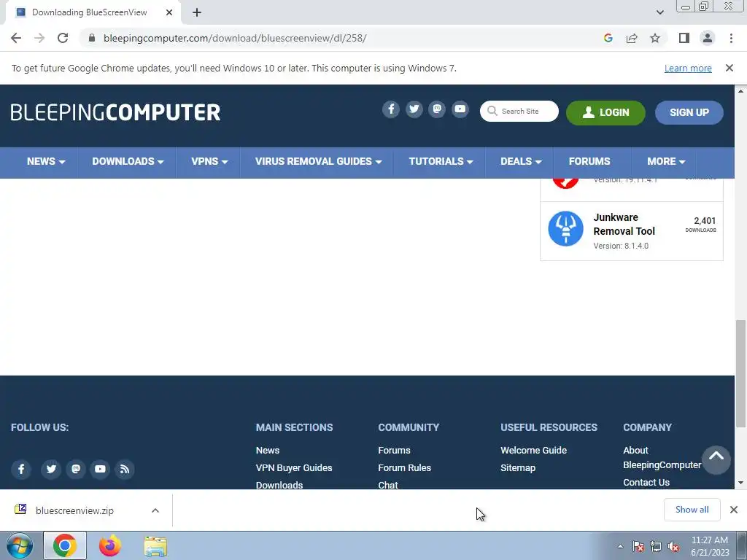Image resolution: width=747 pixels, height=560 pixels.
Task: Open Twitter icon under FOLLOW US
Action: [x=51, y=469]
